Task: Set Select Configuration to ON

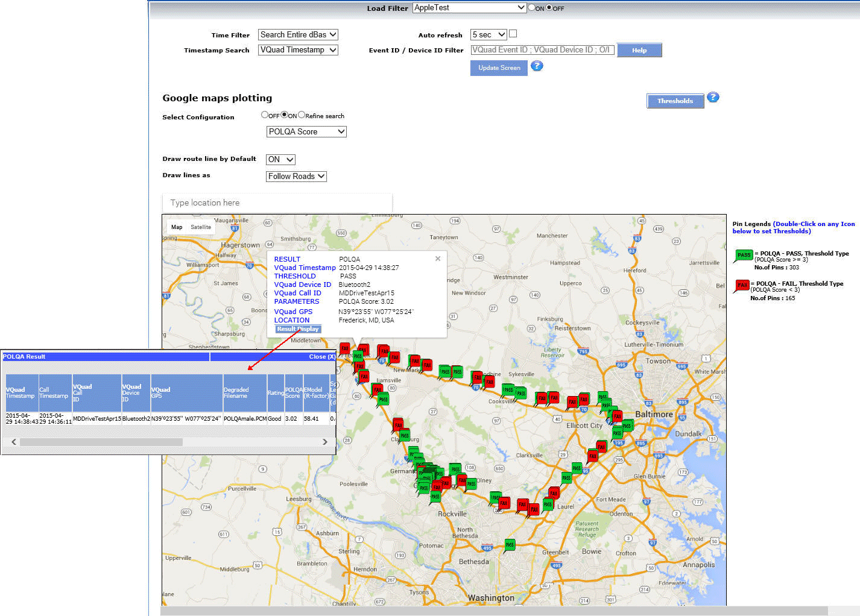Action: pos(285,115)
